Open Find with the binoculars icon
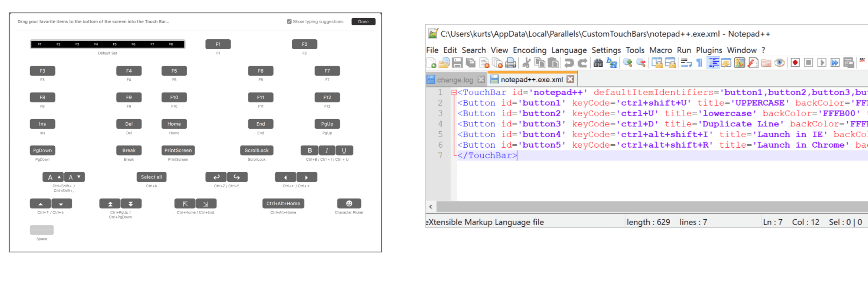The width and height of the screenshot is (868, 285). coord(598,63)
